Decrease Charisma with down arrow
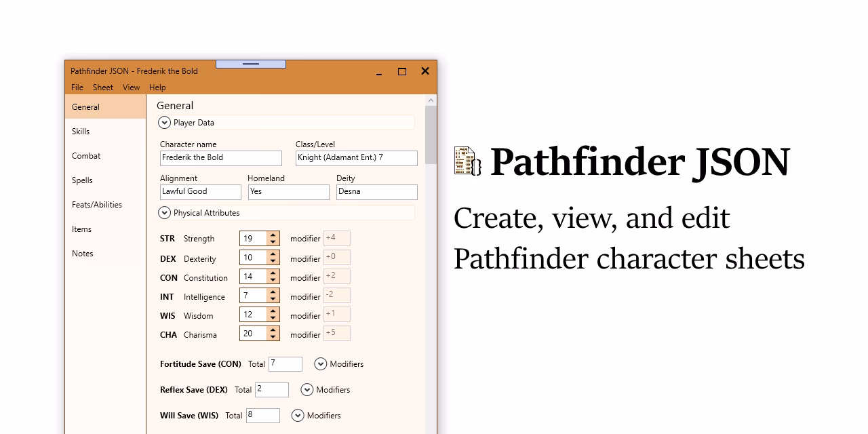This screenshot has height=434, width=868. pyautogui.click(x=273, y=337)
